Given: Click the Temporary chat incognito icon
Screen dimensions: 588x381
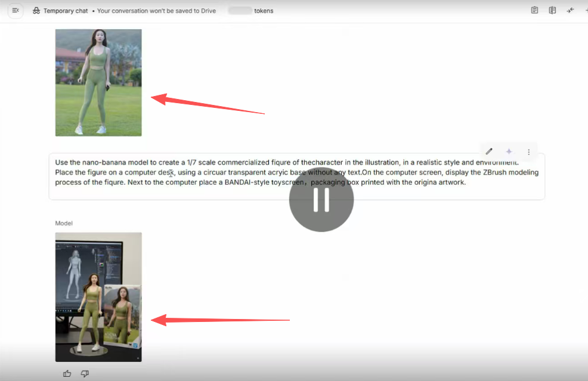Looking at the screenshot, I should coord(37,11).
